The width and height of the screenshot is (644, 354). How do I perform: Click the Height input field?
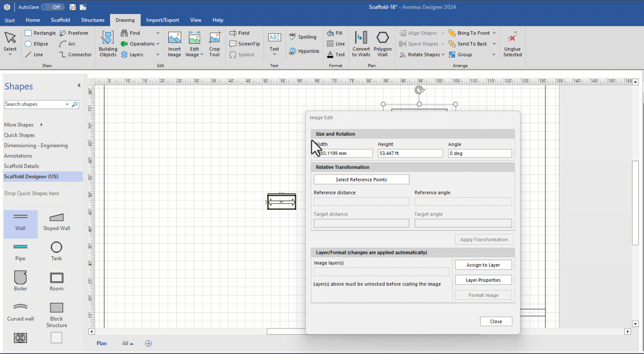coord(410,153)
